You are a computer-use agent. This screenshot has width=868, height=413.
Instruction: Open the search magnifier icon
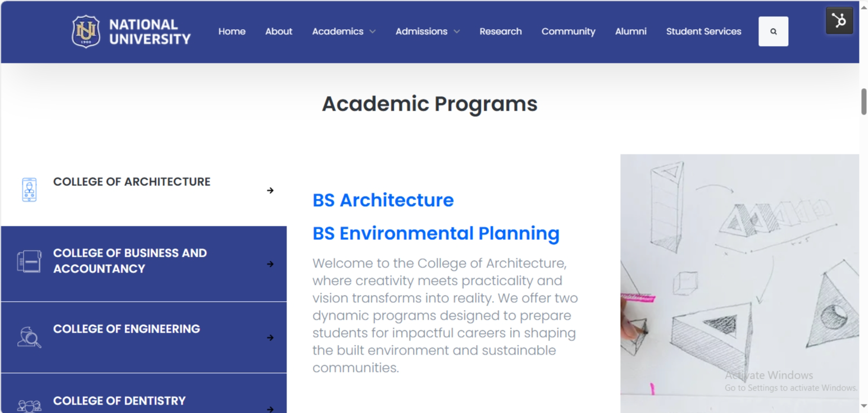pyautogui.click(x=774, y=31)
